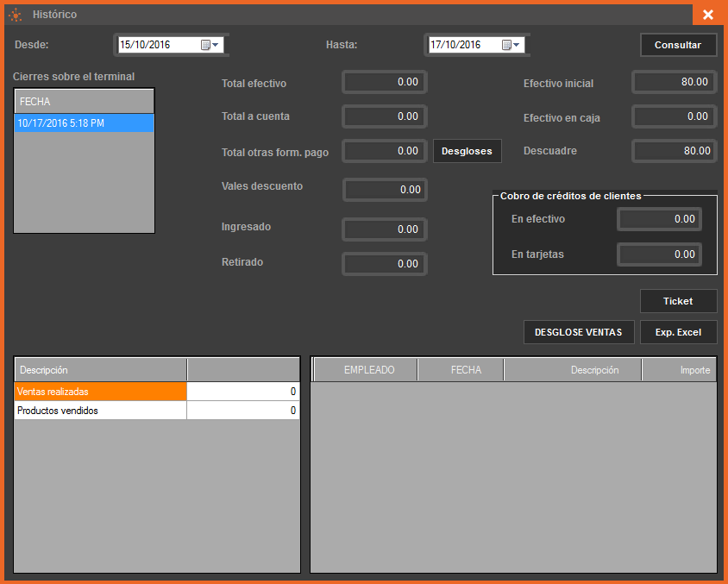Click the Total a cuenta field
The width and height of the screenshot is (728, 584).
click(x=385, y=116)
